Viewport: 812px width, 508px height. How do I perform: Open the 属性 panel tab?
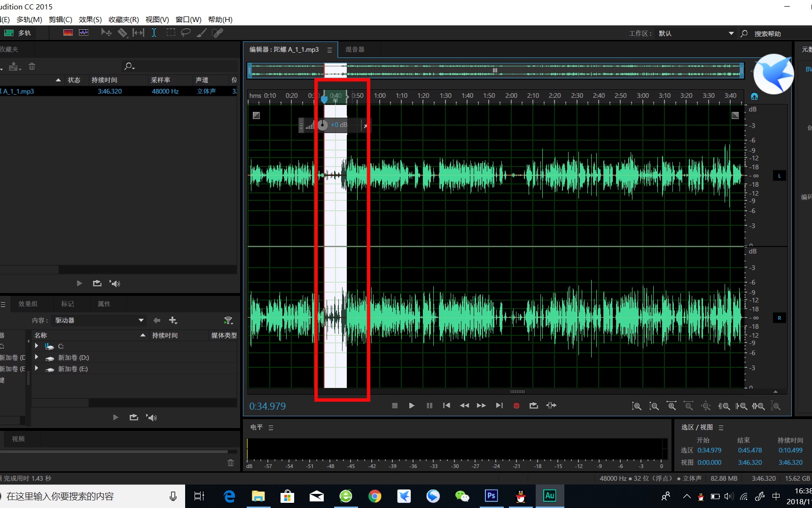104,304
